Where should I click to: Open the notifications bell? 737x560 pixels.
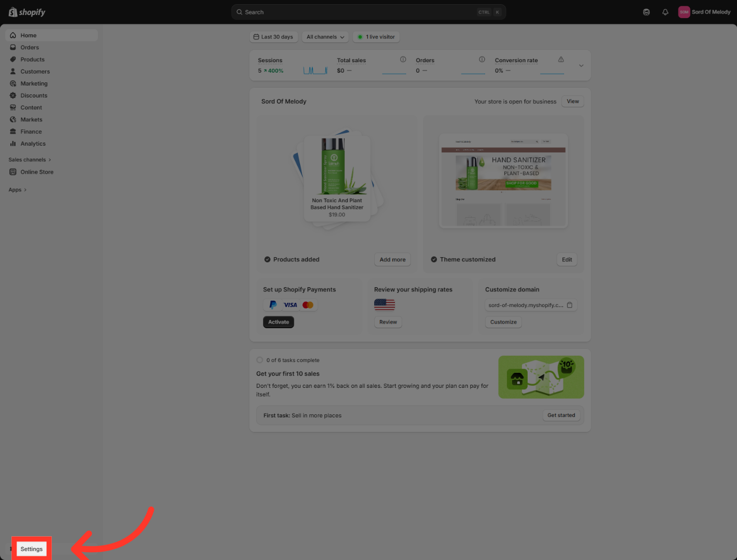point(665,12)
